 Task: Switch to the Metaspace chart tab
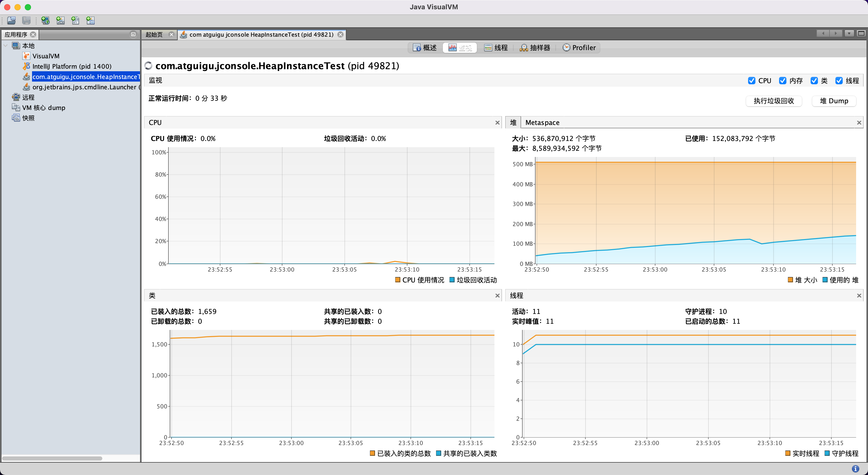(542, 123)
